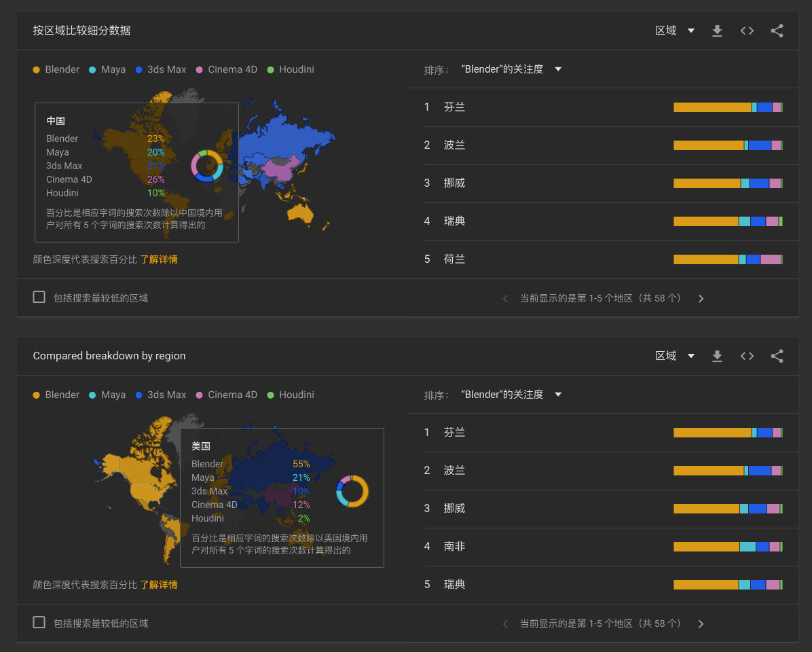This screenshot has width=812, height=652.
Task: Open 了解详情 link in the bottom panel
Action: pos(158,585)
